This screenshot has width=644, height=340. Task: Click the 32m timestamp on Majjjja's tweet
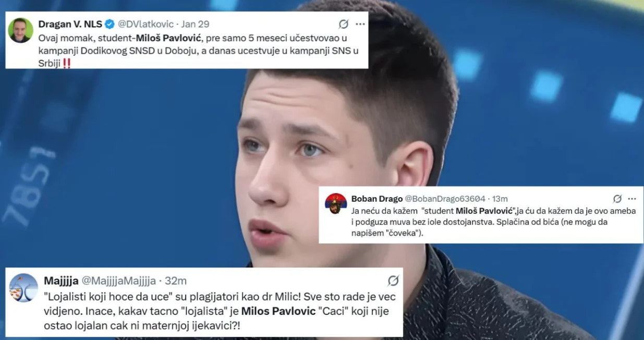click(x=176, y=281)
